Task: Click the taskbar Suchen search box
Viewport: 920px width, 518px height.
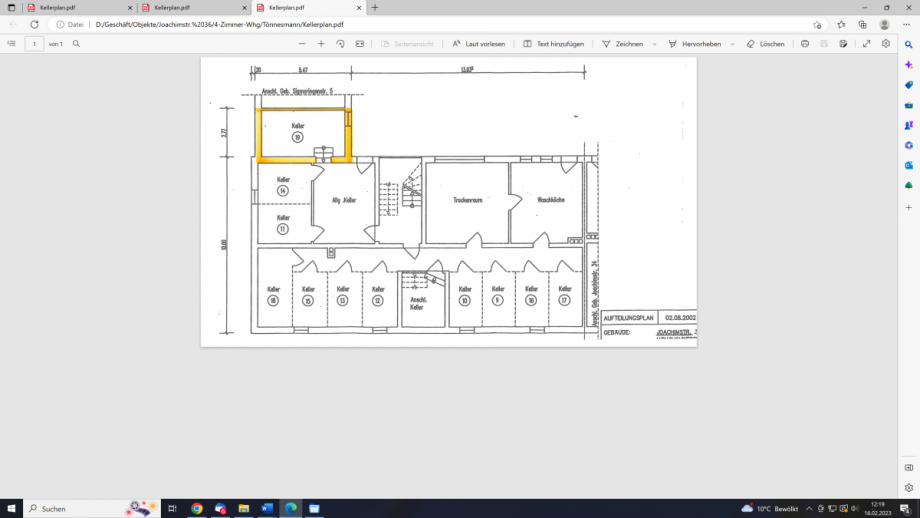Action: (x=92, y=509)
